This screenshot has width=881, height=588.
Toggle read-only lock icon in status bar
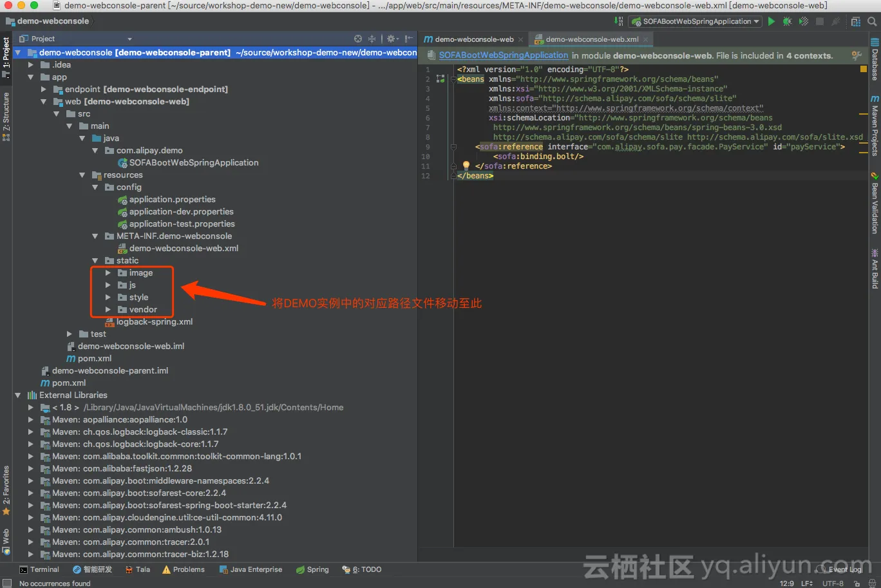click(857, 583)
